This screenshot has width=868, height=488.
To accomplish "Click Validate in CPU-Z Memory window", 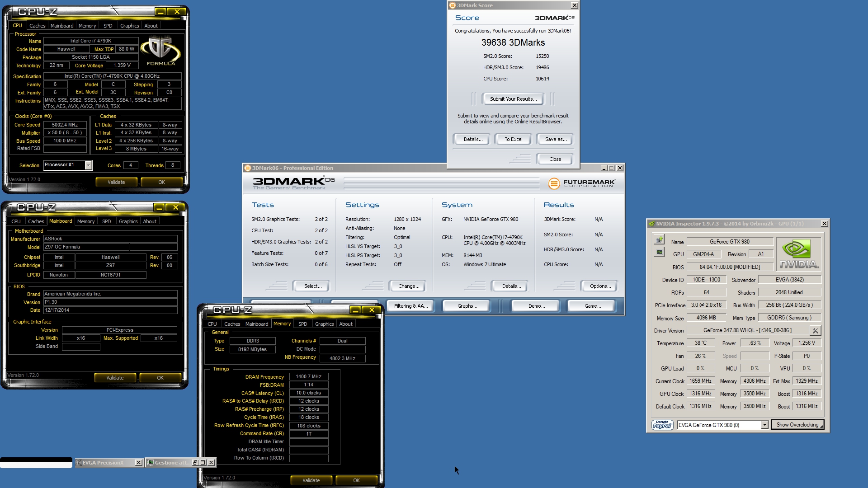I will click(x=311, y=480).
